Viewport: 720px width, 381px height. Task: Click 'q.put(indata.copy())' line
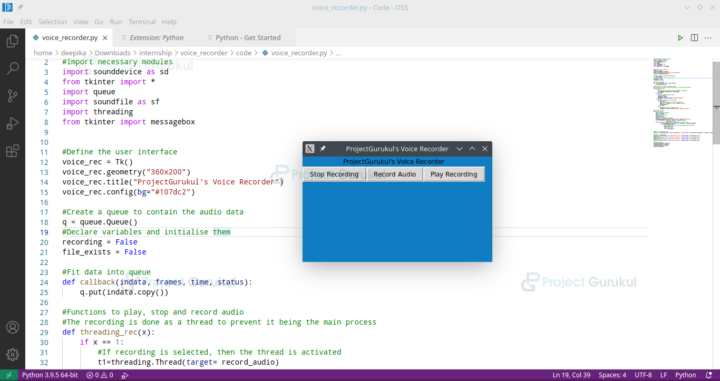(124, 292)
